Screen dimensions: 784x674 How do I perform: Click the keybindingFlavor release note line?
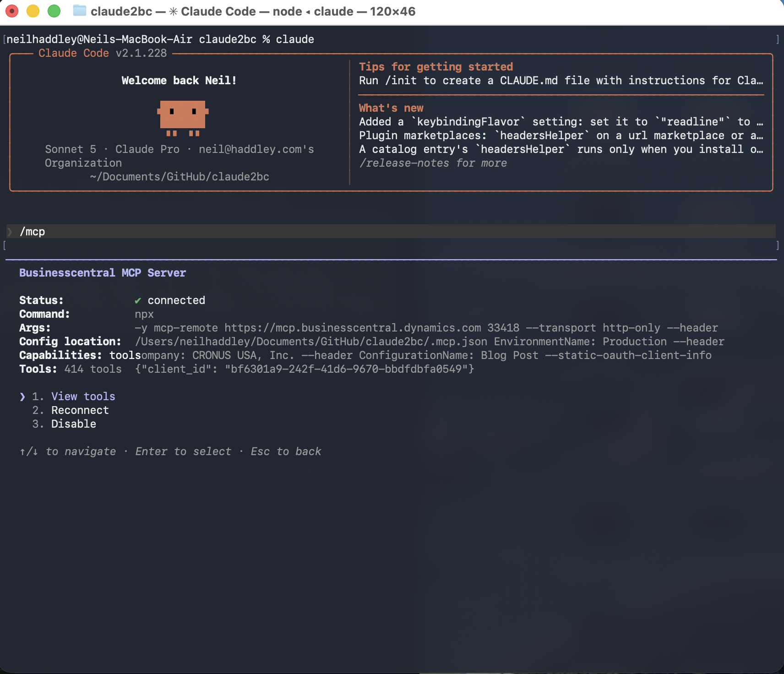tap(561, 122)
